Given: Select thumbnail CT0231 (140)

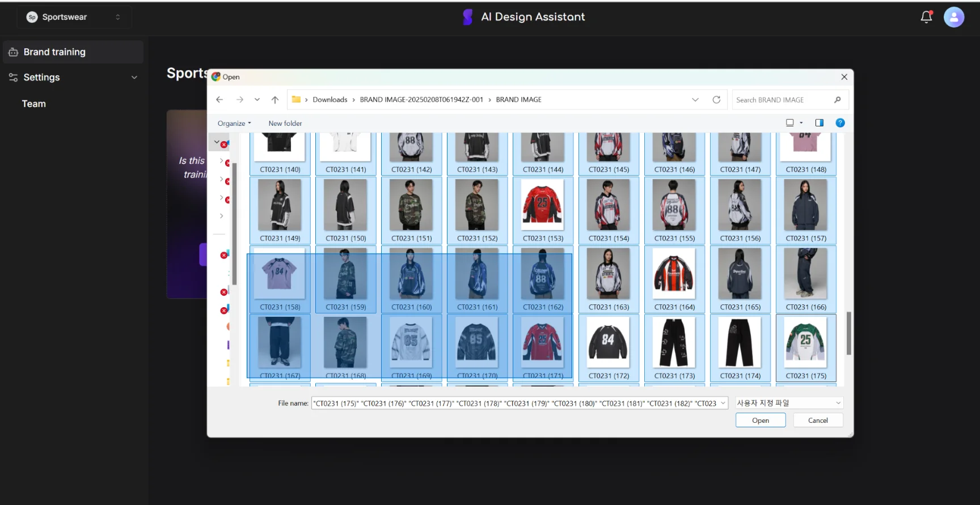Looking at the screenshot, I should click(280, 154).
